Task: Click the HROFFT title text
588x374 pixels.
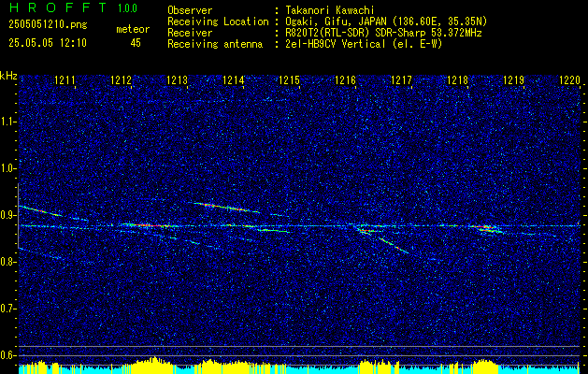Action: [x=58, y=7]
